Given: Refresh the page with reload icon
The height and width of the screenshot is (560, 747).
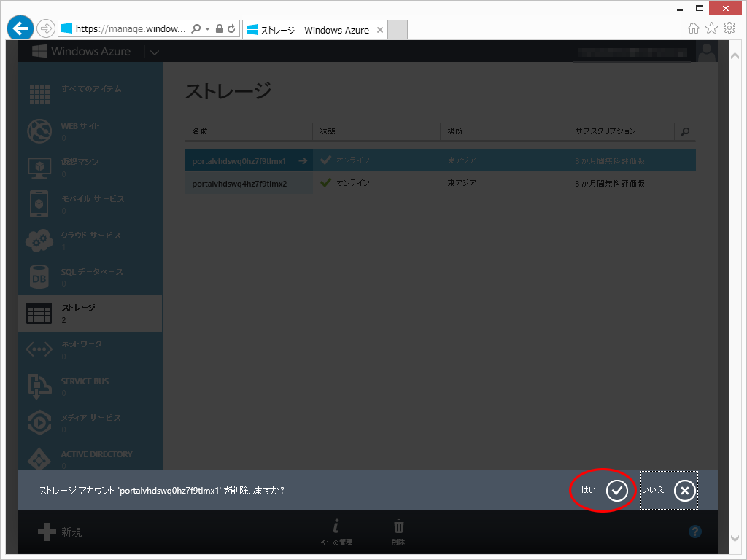Looking at the screenshot, I should click(231, 28).
